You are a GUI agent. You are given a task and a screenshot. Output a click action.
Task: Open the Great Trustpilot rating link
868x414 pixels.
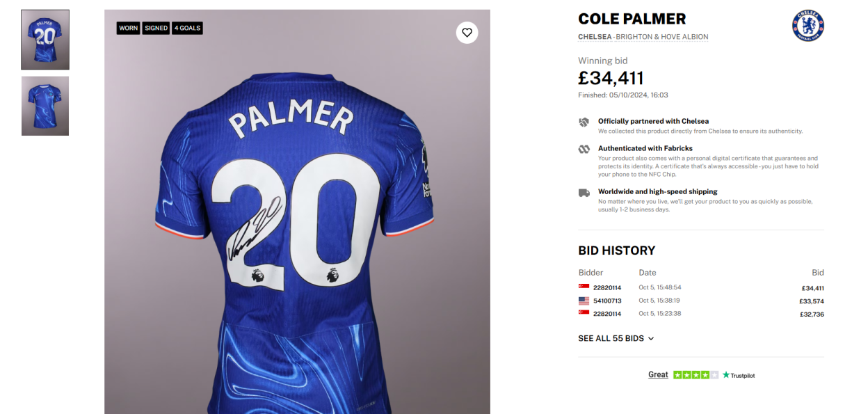(x=658, y=374)
